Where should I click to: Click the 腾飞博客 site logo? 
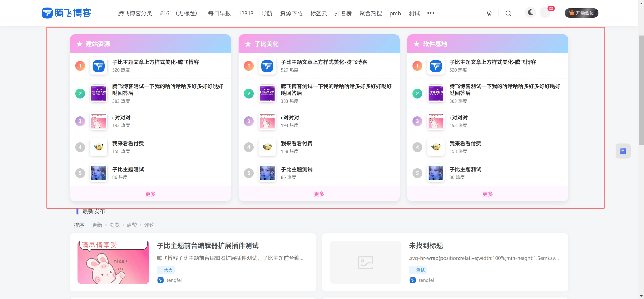click(x=66, y=13)
